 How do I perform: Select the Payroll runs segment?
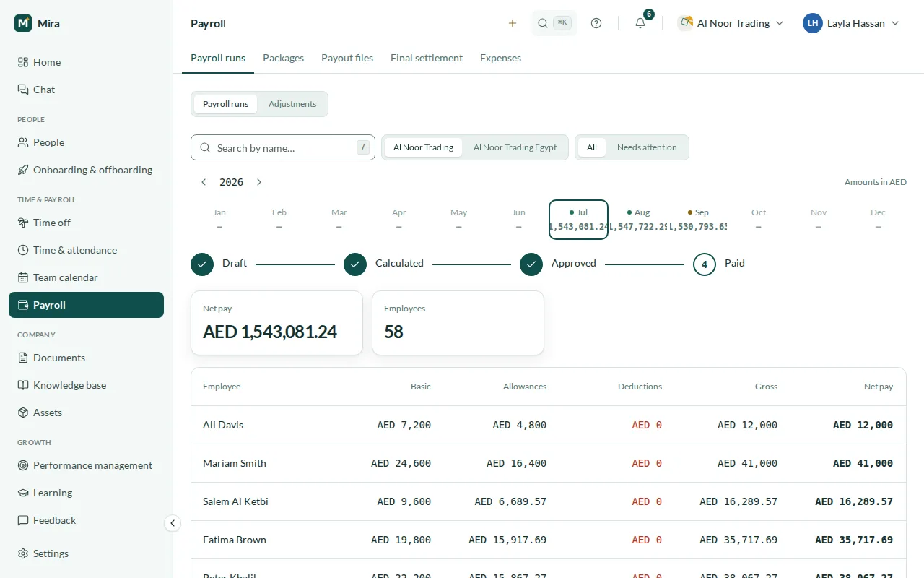[x=225, y=104]
